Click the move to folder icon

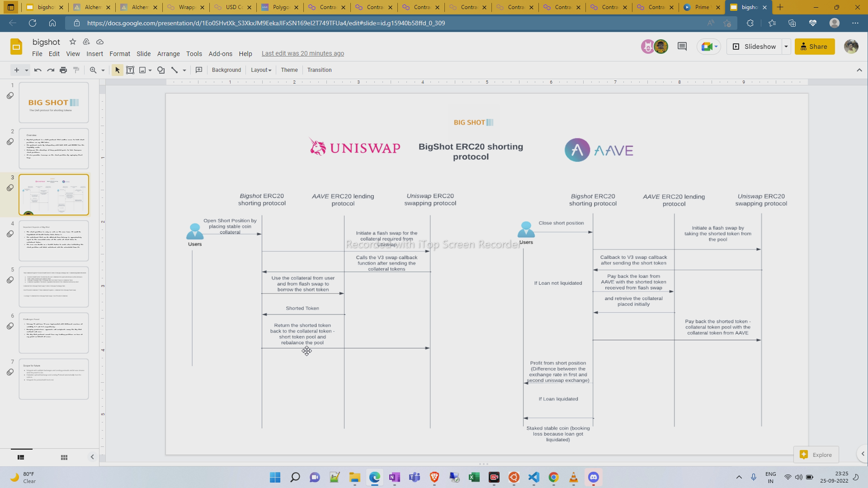point(86,42)
